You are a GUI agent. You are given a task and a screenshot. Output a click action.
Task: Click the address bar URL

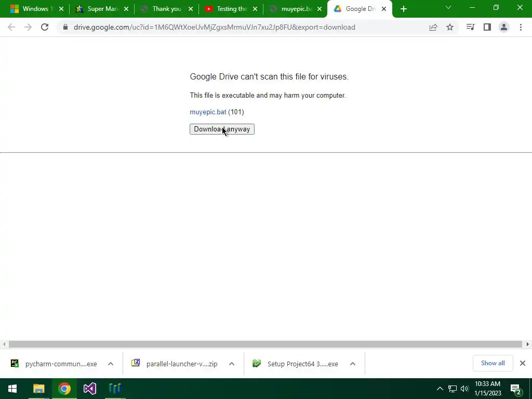tap(215, 27)
